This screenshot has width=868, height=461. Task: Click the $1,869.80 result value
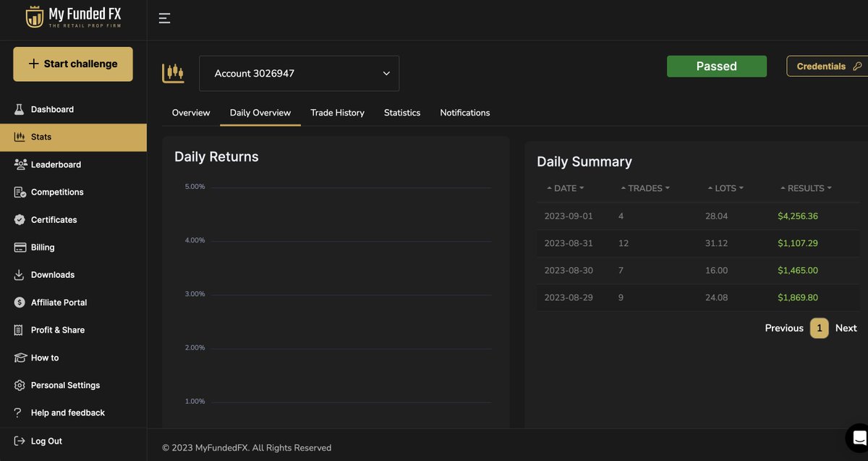click(x=798, y=297)
